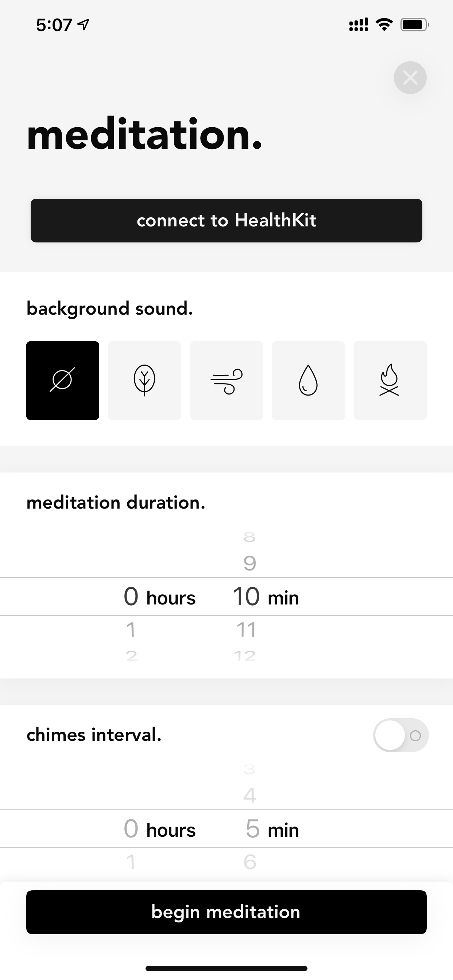This screenshot has height=980, width=453.
Task: Tap the selected 10 min duration value
Action: [x=266, y=596]
